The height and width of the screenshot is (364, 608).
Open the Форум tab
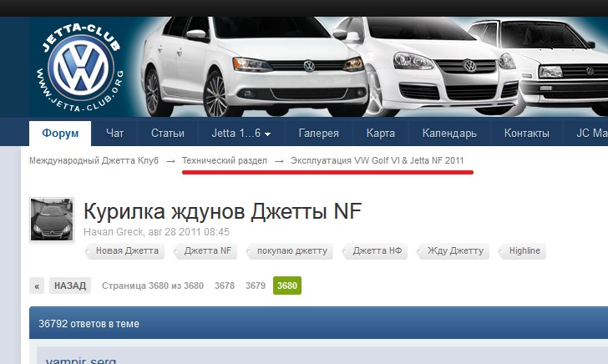[x=60, y=134]
